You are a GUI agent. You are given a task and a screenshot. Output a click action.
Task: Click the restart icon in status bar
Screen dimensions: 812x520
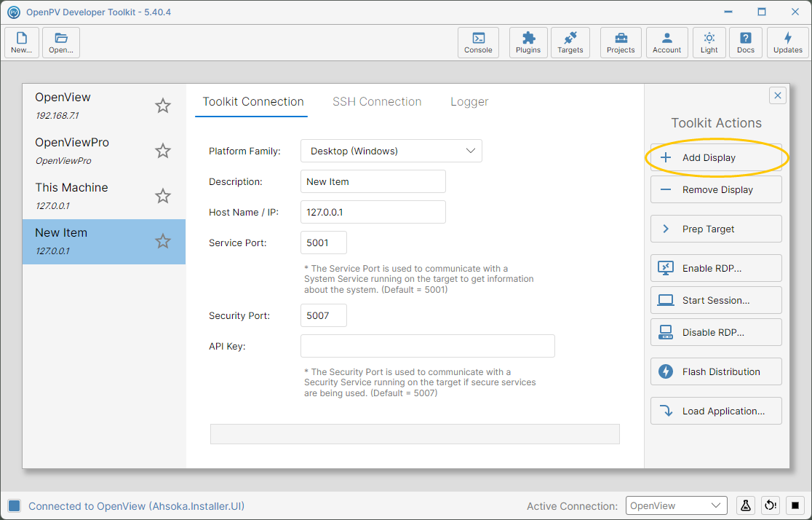pos(771,505)
